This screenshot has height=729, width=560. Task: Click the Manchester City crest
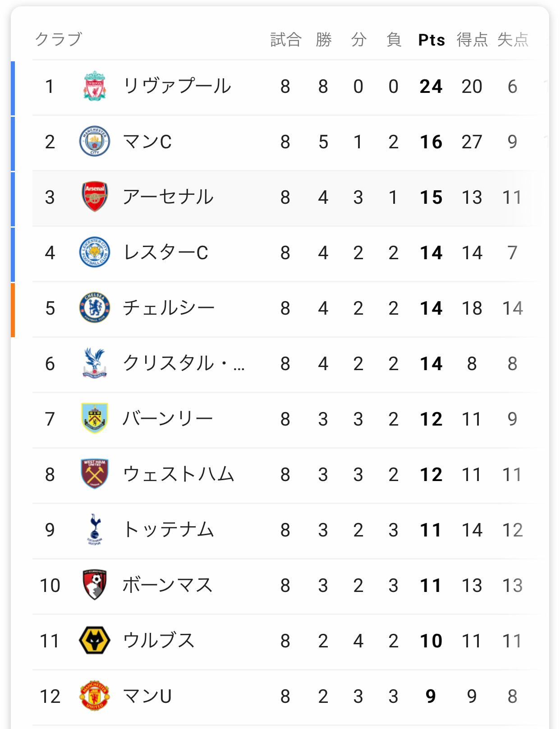click(x=95, y=141)
